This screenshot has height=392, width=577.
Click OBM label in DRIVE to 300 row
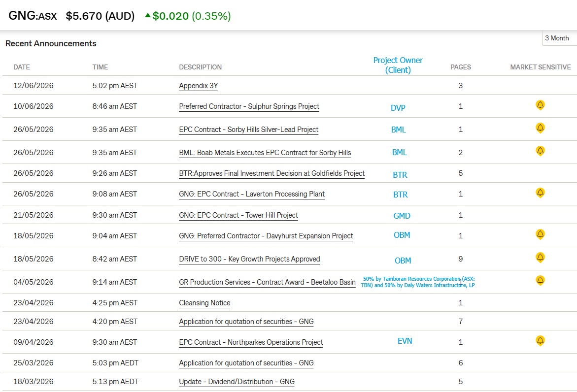click(403, 261)
